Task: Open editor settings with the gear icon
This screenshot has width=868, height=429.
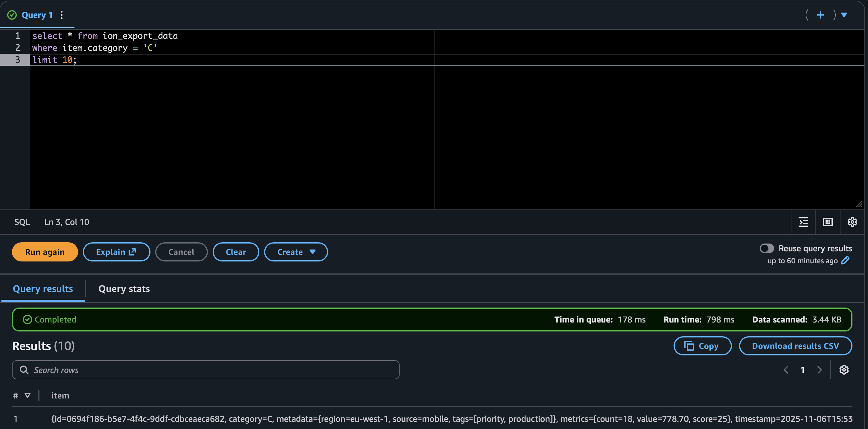Action: click(852, 222)
